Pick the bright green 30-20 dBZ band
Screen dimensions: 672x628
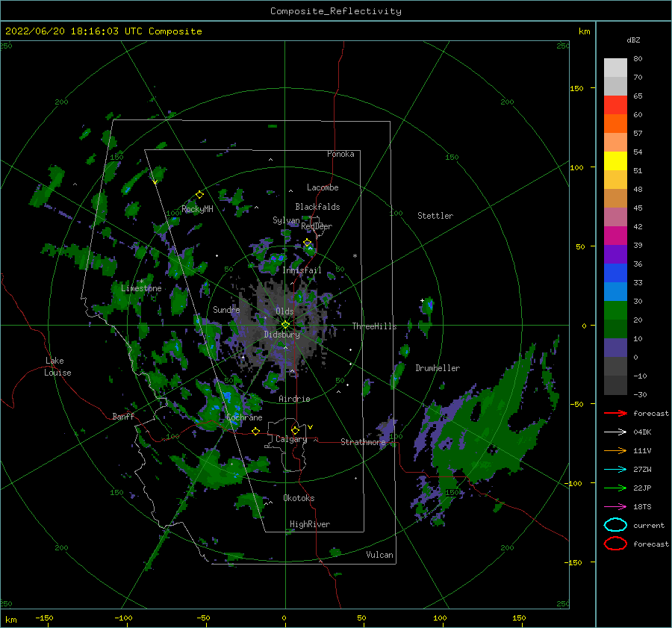pos(615,310)
